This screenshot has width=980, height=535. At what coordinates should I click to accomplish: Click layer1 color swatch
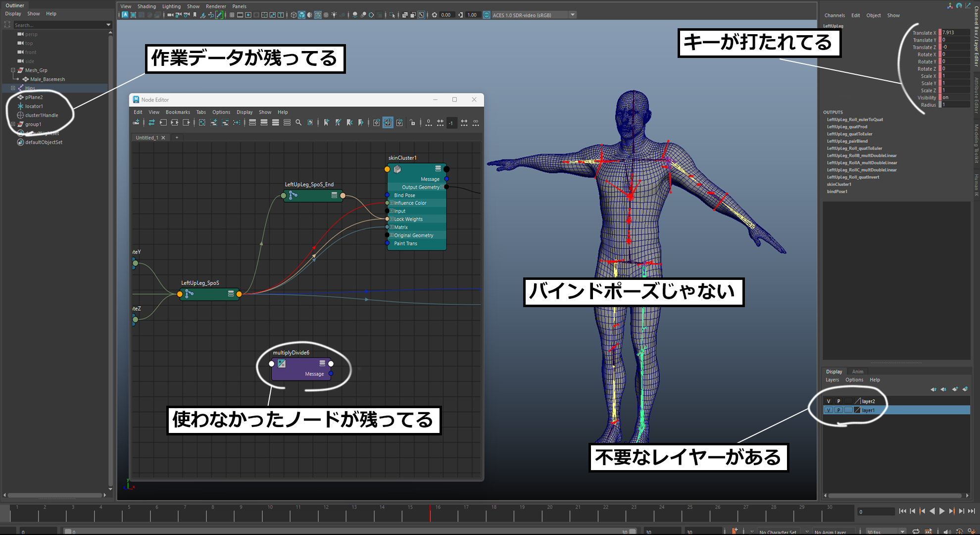(857, 410)
